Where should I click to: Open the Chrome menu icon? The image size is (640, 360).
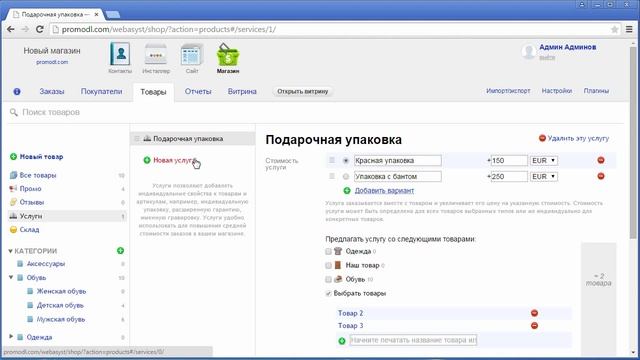(629, 29)
